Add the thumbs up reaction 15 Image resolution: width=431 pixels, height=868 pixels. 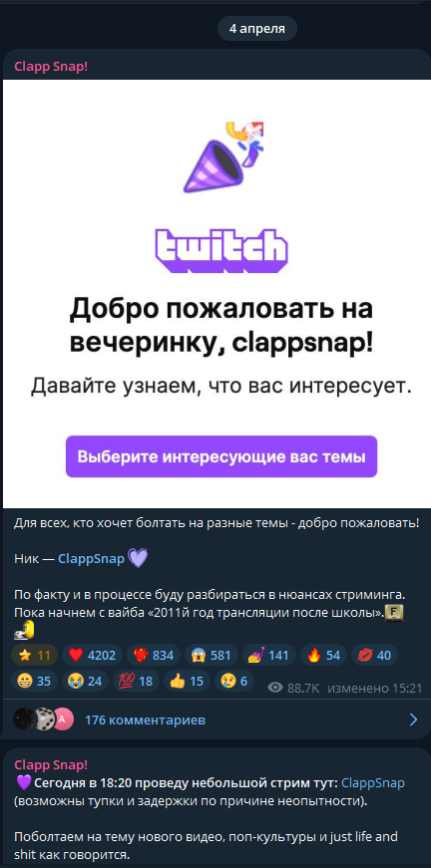[x=187, y=681]
